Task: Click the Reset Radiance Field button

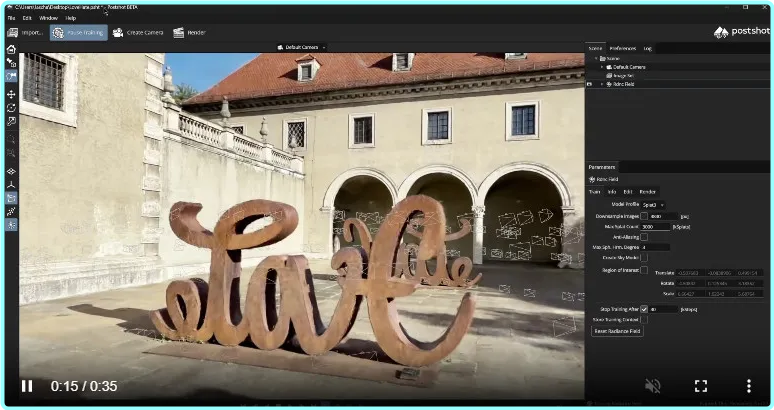Action: click(x=618, y=330)
